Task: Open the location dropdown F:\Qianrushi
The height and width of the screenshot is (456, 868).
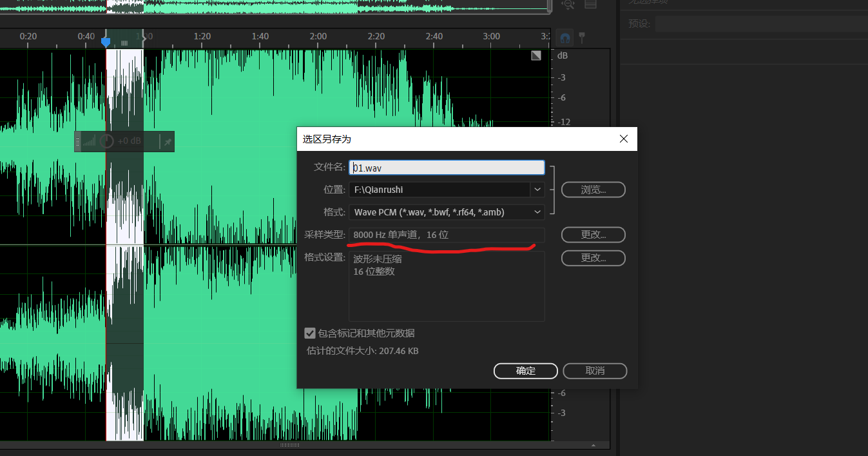Action: [537, 190]
